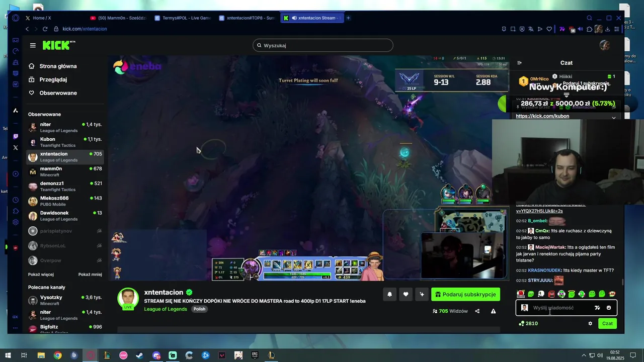Click the Wyślij wiadomość chat input
Image resolution: width=644 pixels, height=362 pixels.
click(566, 308)
